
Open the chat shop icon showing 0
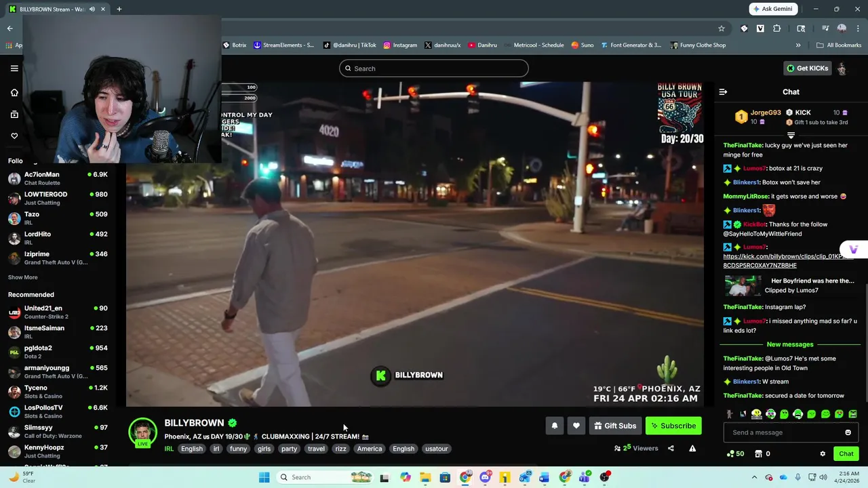(x=763, y=453)
